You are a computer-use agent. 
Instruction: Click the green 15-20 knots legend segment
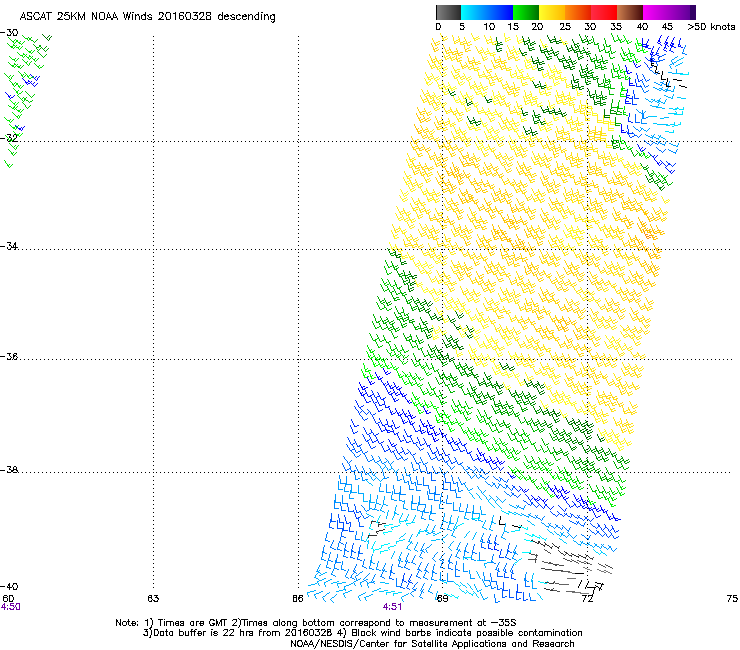[x=526, y=12]
